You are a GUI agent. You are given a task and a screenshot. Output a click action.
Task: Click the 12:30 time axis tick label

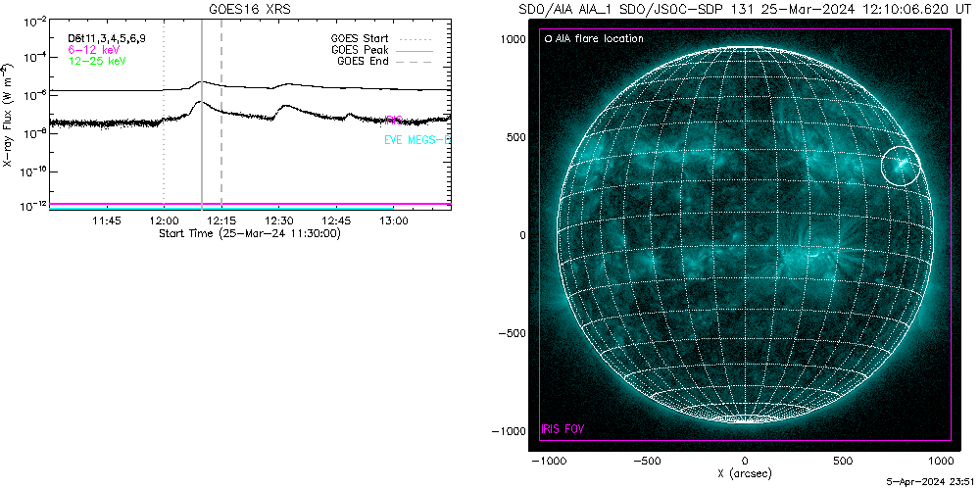point(278,220)
